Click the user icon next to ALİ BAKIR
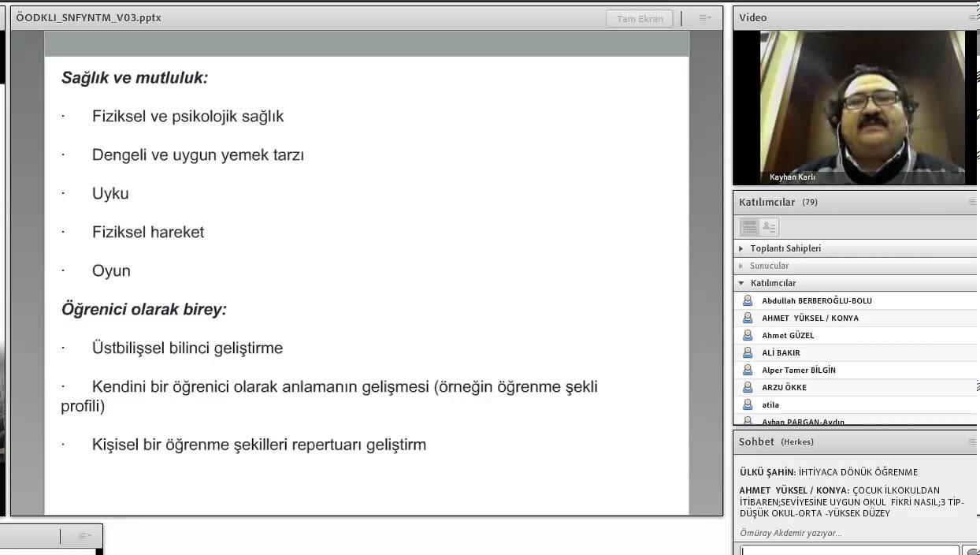980x555 pixels. [748, 352]
